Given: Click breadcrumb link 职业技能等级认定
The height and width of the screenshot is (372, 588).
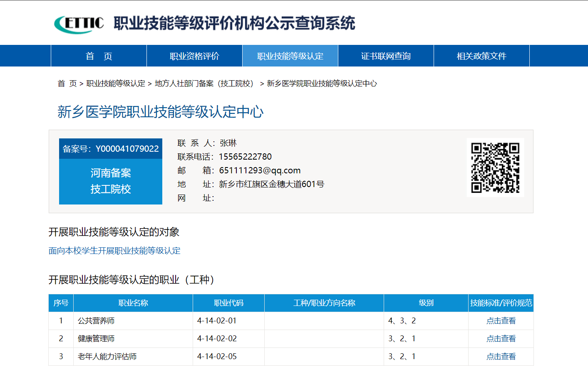Looking at the screenshot, I should 116,84.
